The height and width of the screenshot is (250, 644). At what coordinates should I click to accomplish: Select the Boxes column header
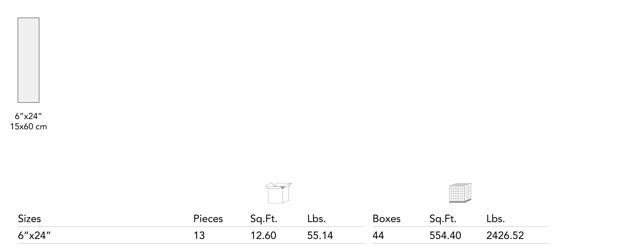[386, 219]
